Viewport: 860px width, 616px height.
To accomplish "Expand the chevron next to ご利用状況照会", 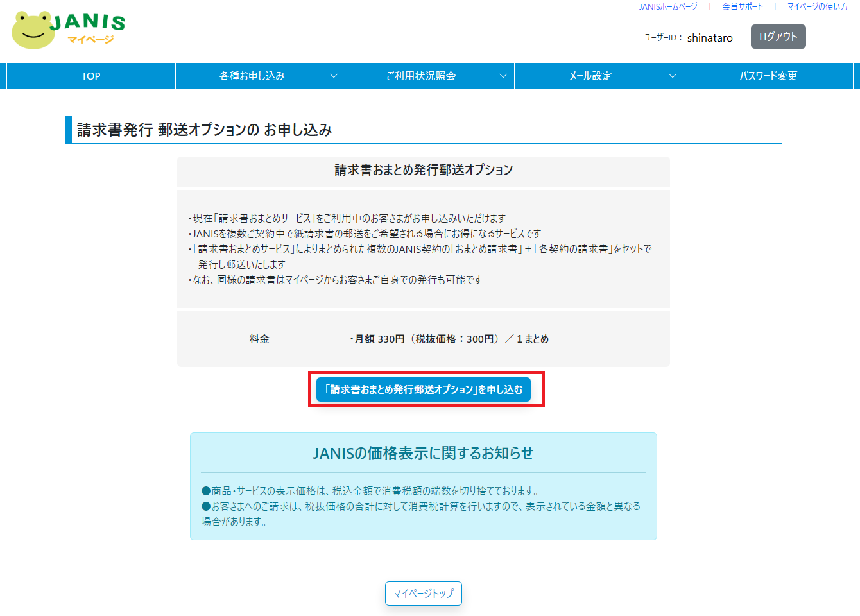I will [503, 76].
